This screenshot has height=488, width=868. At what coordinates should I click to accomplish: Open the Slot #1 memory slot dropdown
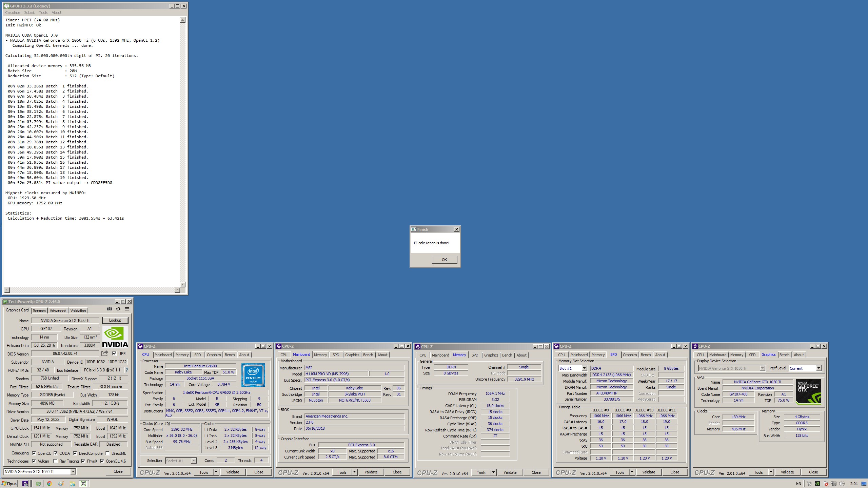[584, 368]
